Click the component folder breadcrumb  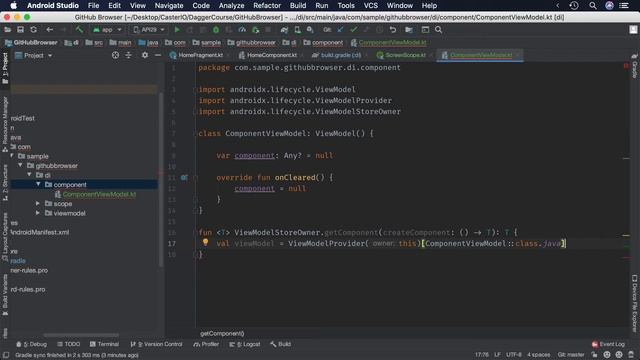point(323,42)
